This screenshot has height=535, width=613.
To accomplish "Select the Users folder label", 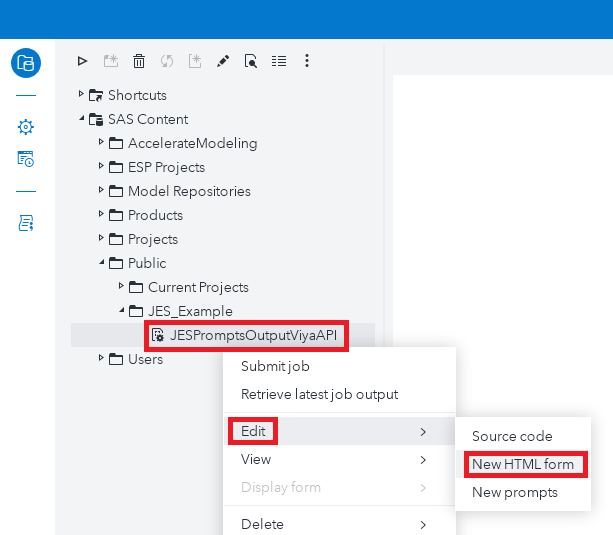I will click(x=146, y=359).
